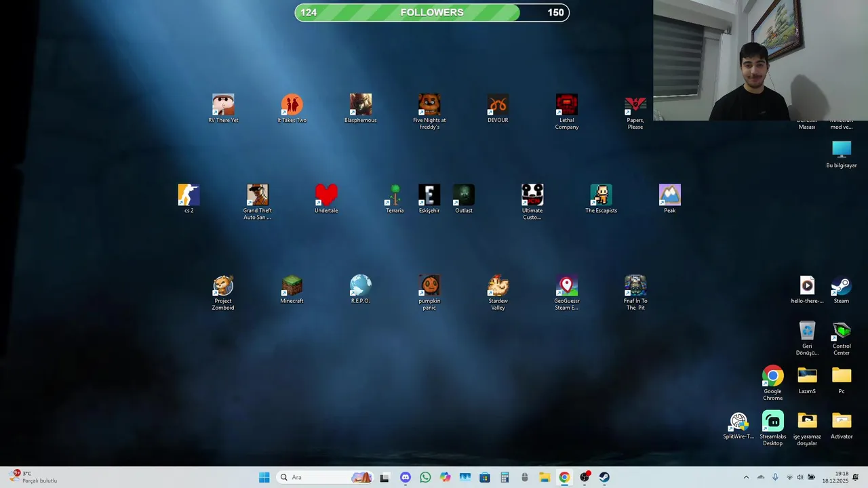Open the Lethal Company shortcut
This screenshot has height=488, width=868.
click(x=567, y=112)
